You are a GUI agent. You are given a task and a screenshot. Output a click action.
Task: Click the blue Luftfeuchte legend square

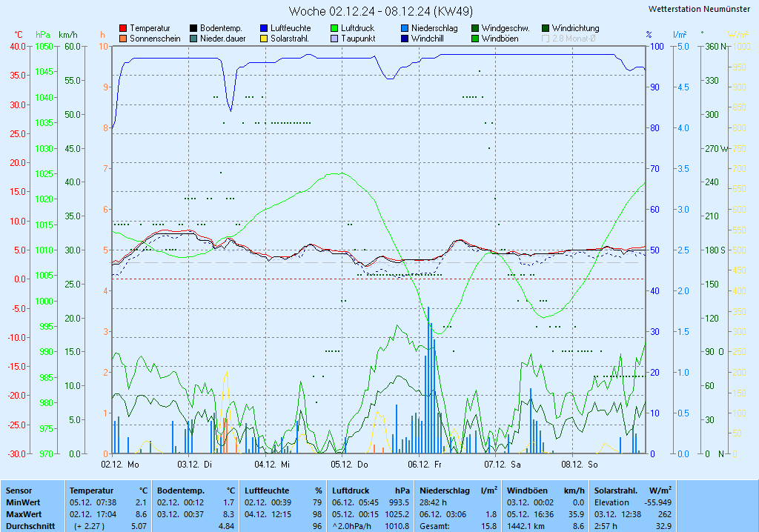tap(264, 28)
